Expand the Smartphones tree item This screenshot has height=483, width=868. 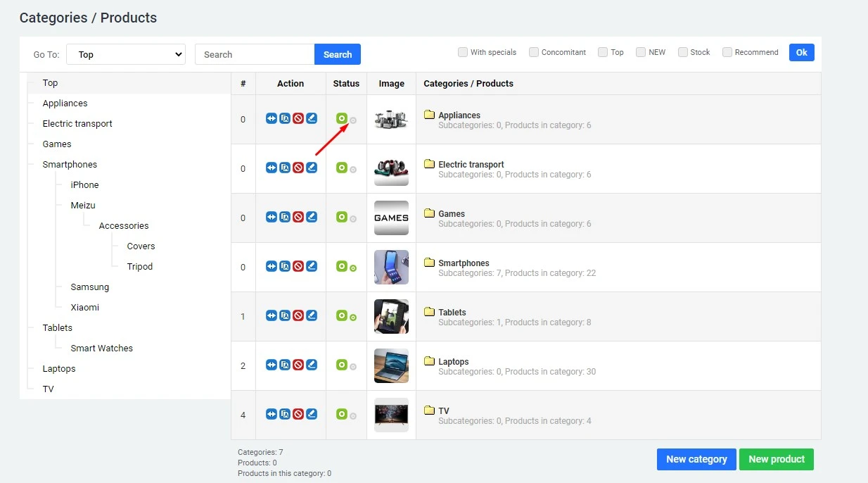pos(70,164)
